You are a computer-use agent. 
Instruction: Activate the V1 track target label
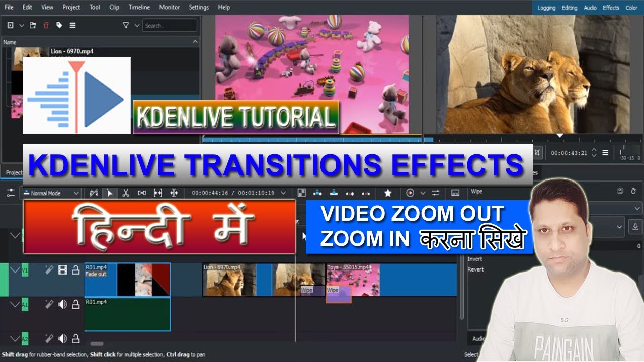25,270
